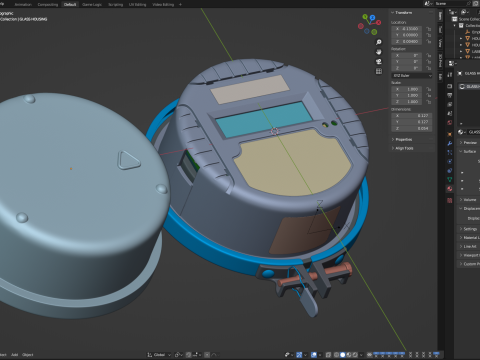Open the View Layer properties tab

pyautogui.click(x=450, y=104)
